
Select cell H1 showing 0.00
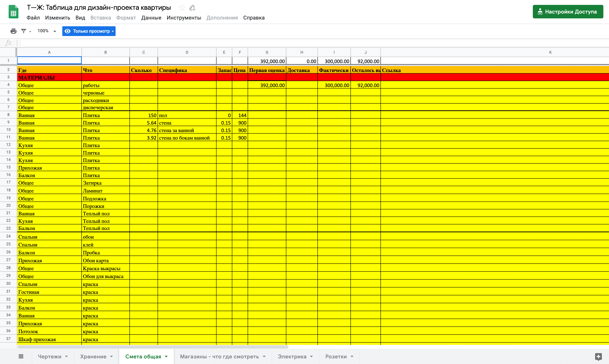pos(302,61)
